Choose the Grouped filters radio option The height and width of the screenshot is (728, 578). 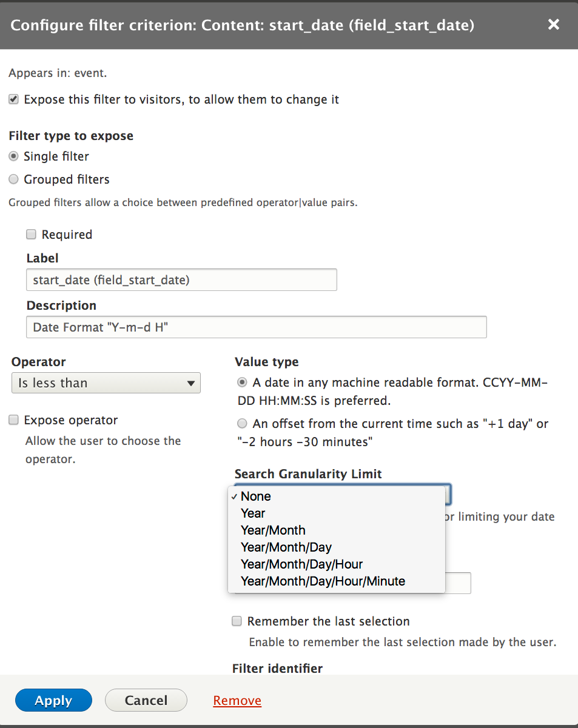tap(13, 179)
